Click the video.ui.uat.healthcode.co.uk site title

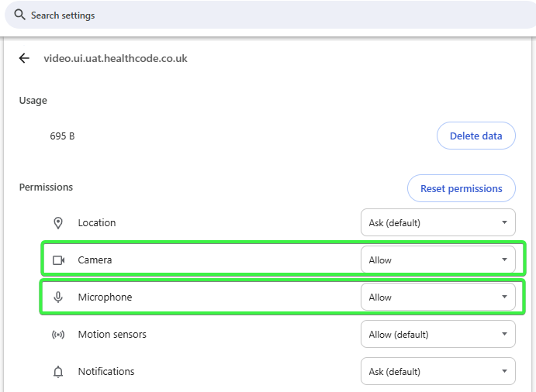(116, 58)
